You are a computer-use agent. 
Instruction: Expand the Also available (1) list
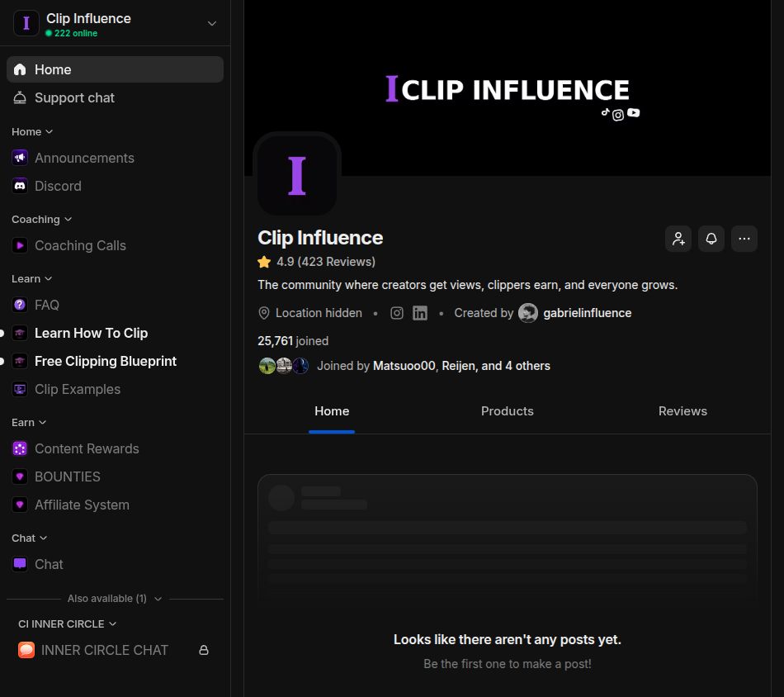click(115, 599)
